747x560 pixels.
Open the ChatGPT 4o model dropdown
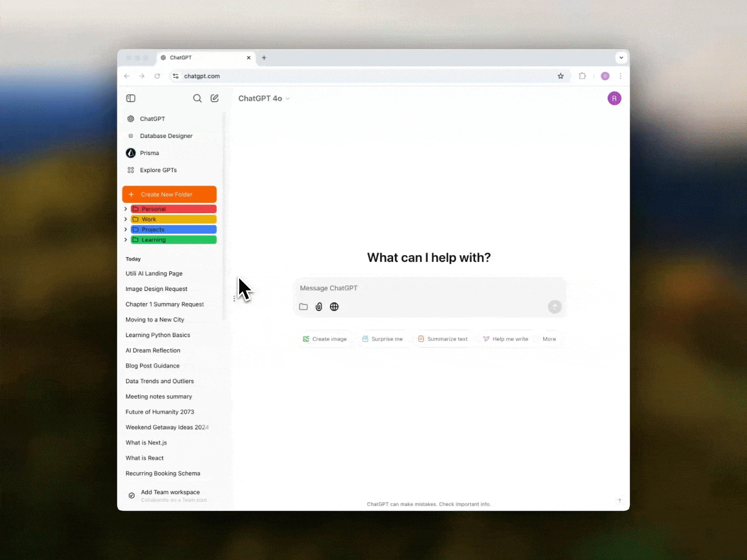(264, 98)
